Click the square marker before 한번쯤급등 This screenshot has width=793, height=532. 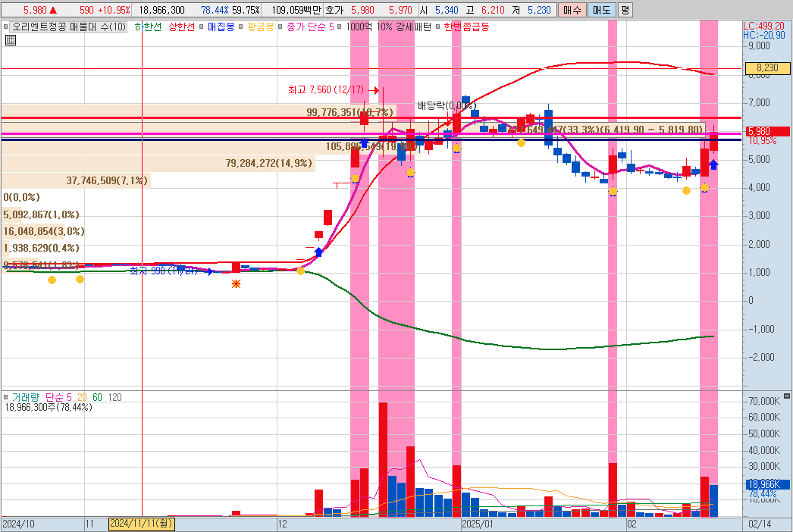pyautogui.click(x=438, y=27)
